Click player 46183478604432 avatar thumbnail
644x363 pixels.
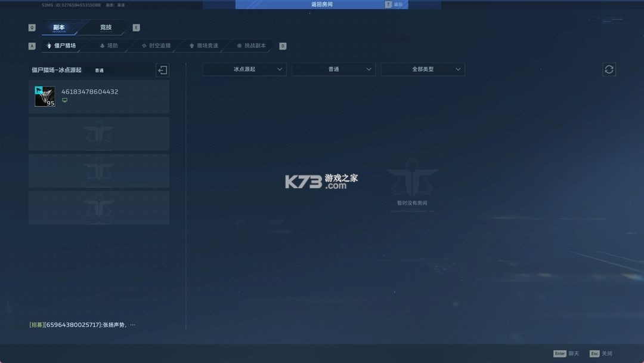click(x=45, y=96)
